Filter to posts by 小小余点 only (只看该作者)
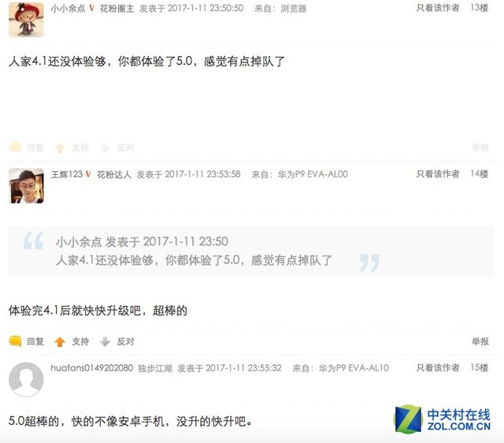 (438, 8)
